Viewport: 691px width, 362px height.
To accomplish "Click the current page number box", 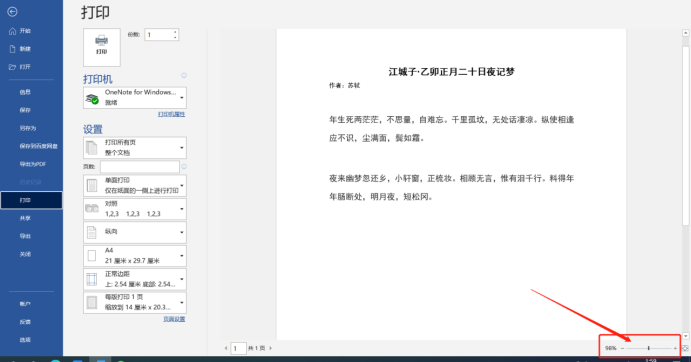I will click(x=238, y=348).
